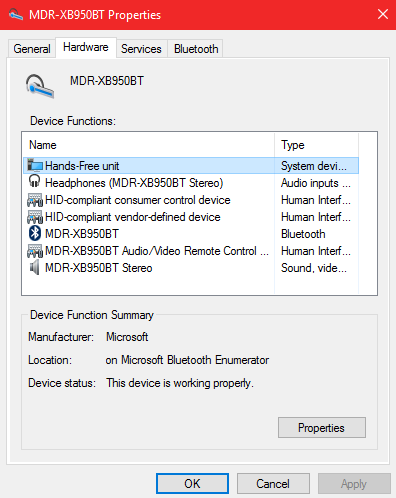Click the icon for HID-compliant vendor-defined device

tap(35, 217)
